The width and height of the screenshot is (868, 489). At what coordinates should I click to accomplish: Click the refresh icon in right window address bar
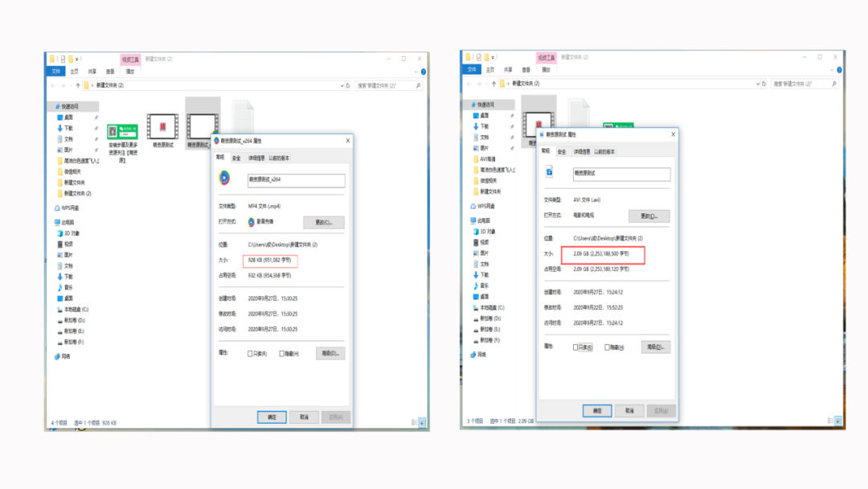click(764, 83)
